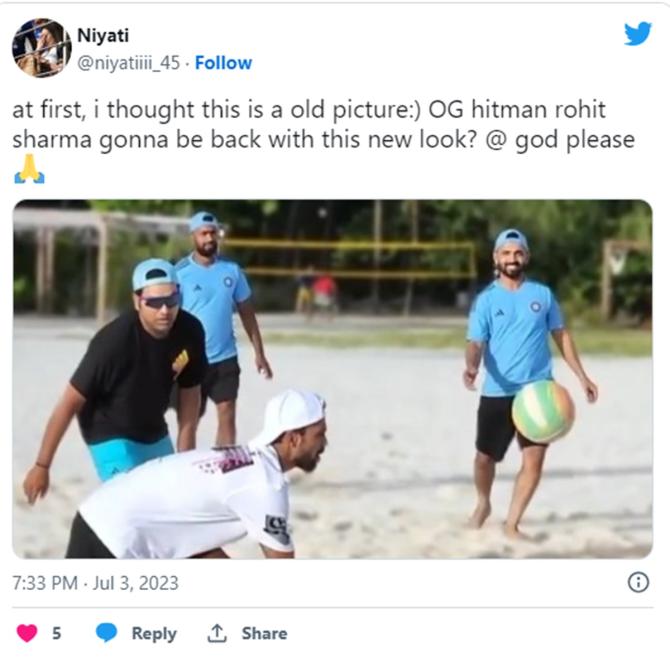The image size is (670, 657).
Task: Click the Share text label
Action: coord(264,633)
